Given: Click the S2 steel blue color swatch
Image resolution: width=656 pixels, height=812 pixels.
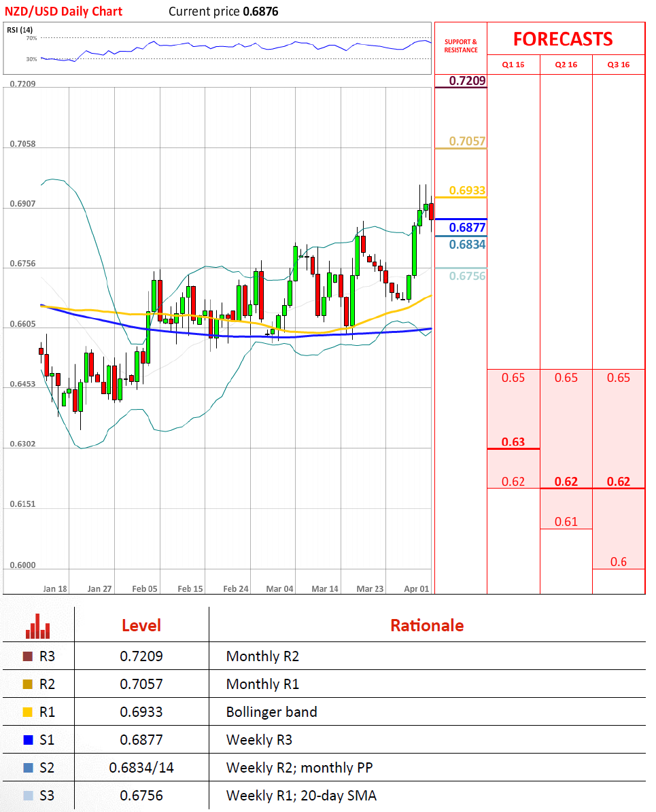Looking at the screenshot, I should pyautogui.click(x=28, y=767).
